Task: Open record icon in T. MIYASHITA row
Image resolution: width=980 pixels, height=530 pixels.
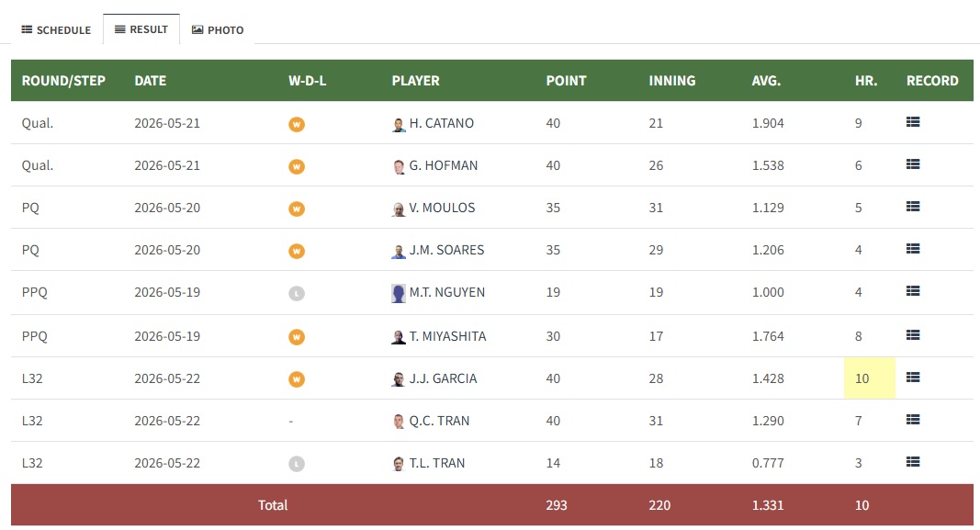Action: [913, 335]
